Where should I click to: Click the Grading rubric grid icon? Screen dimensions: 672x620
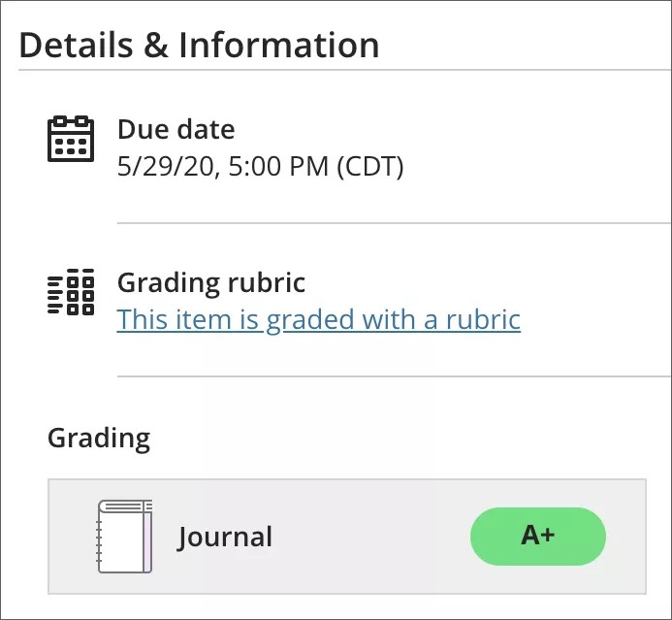pyautogui.click(x=71, y=292)
